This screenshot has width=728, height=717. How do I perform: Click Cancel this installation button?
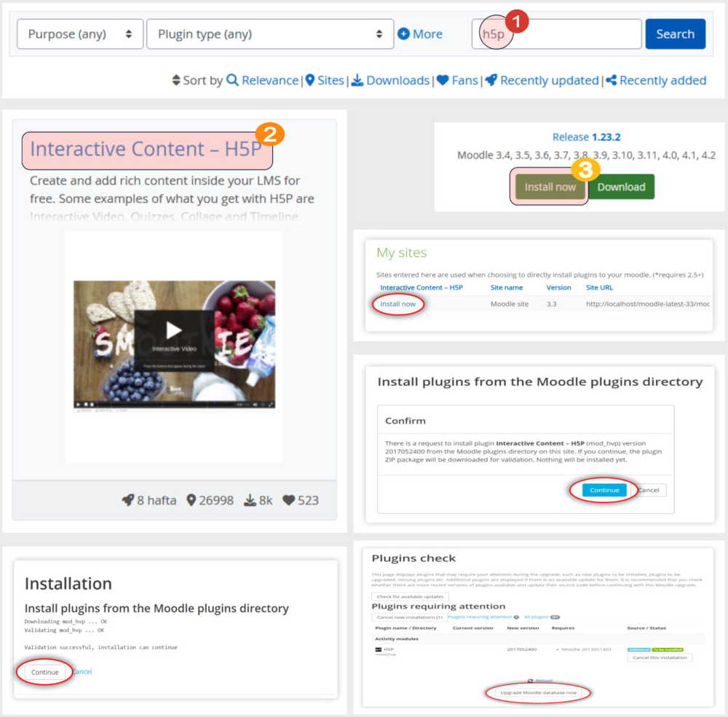point(660,657)
